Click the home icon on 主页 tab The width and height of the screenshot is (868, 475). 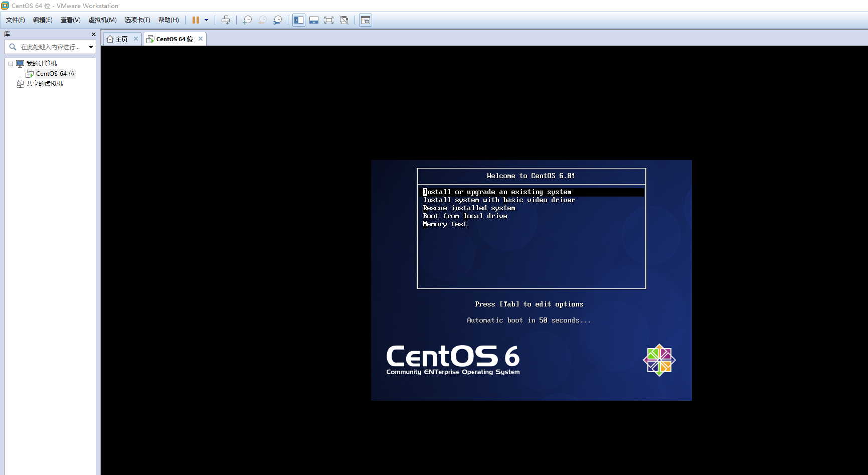click(x=110, y=39)
